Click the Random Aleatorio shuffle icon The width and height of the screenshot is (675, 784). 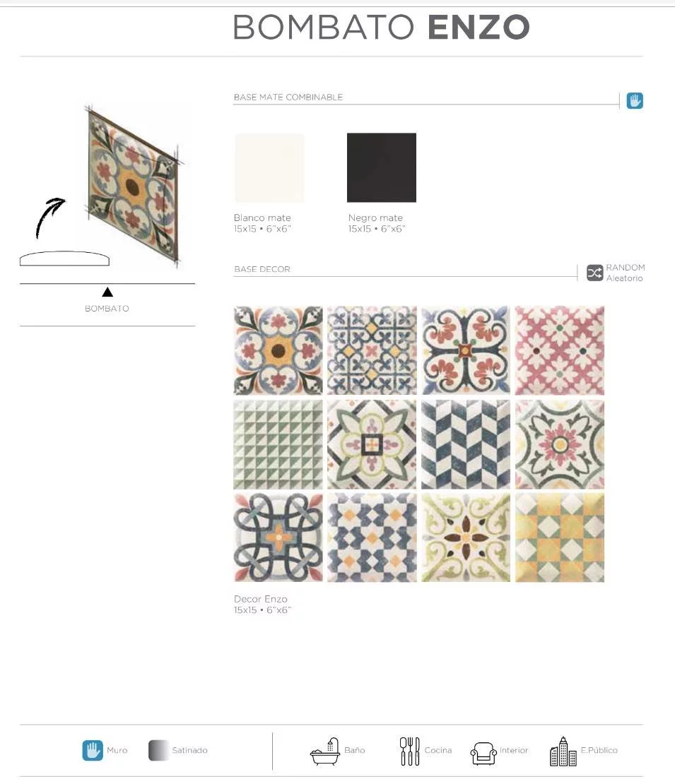[x=594, y=273]
